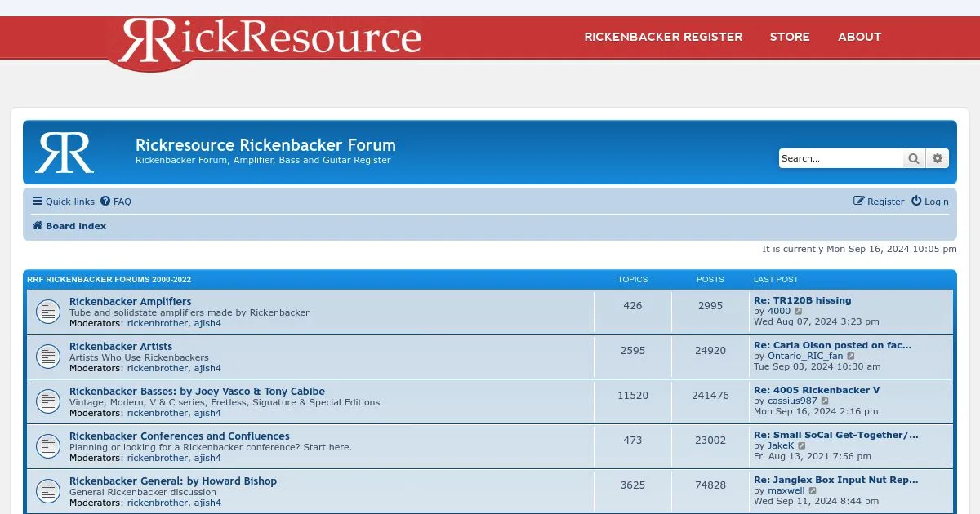Click the RickResource logo in the red banner
Viewport: 980px width, 514px height.
pos(269,41)
